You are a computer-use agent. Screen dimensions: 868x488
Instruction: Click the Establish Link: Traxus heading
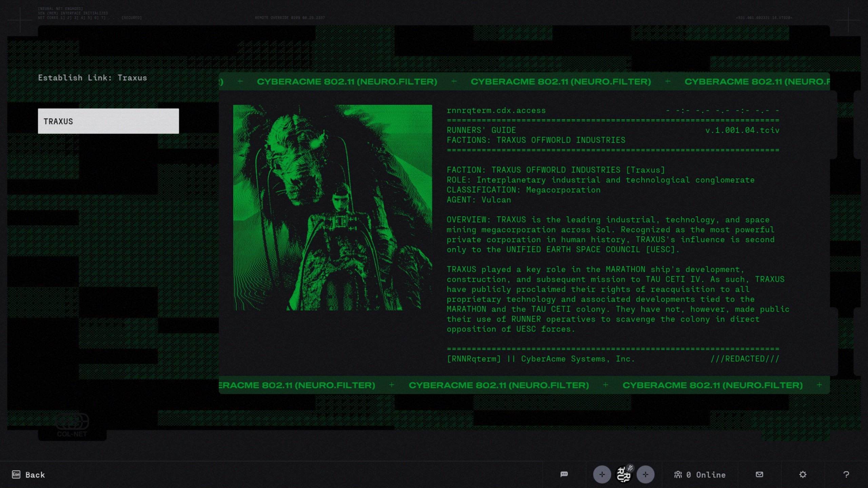pyautogui.click(x=92, y=78)
